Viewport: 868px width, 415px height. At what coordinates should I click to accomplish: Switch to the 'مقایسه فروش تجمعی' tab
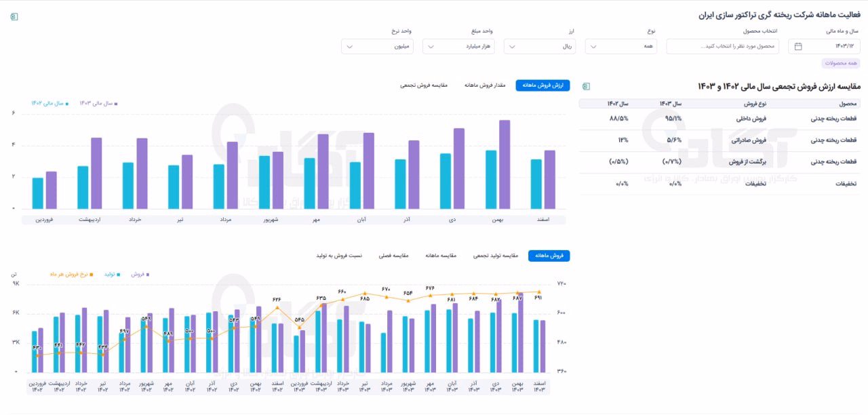[424, 85]
